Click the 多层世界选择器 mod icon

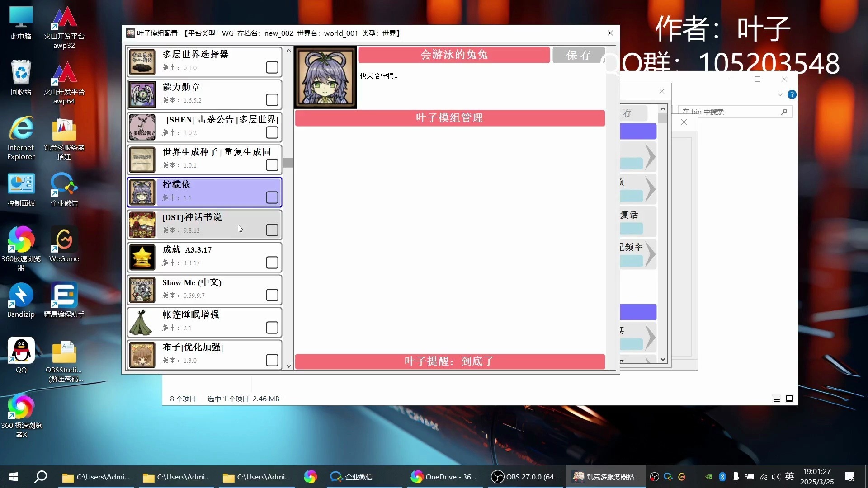(x=142, y=62)
